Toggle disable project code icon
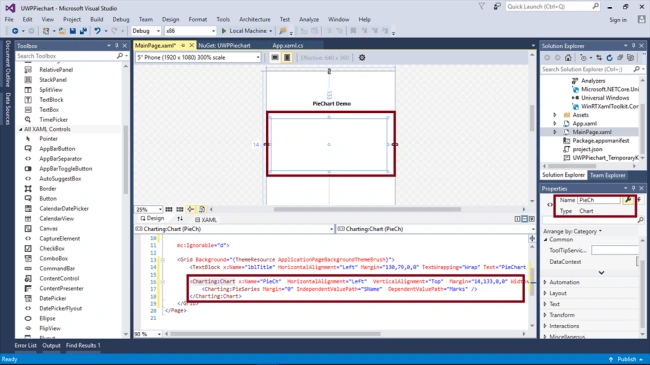The width and height of the screenshot is (650, 365). coord(202,209)
